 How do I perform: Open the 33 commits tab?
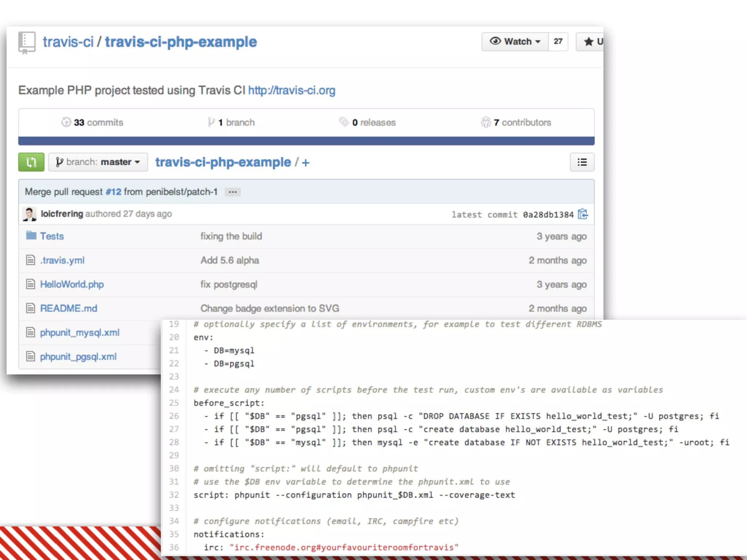92,122
